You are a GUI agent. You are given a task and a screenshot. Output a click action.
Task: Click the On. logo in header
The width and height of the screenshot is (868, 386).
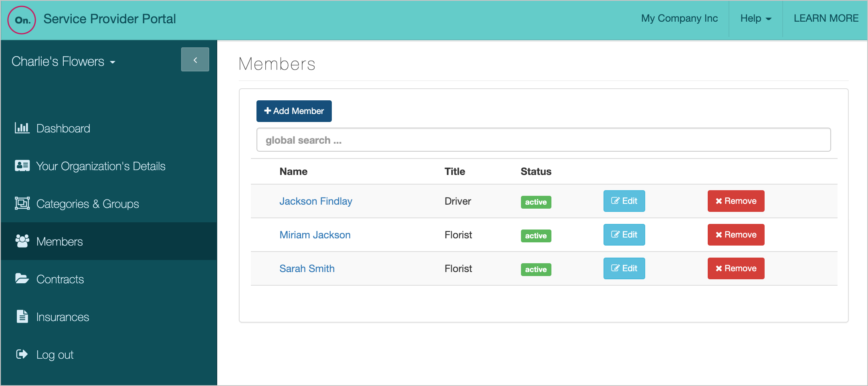[x=22, y=20]
